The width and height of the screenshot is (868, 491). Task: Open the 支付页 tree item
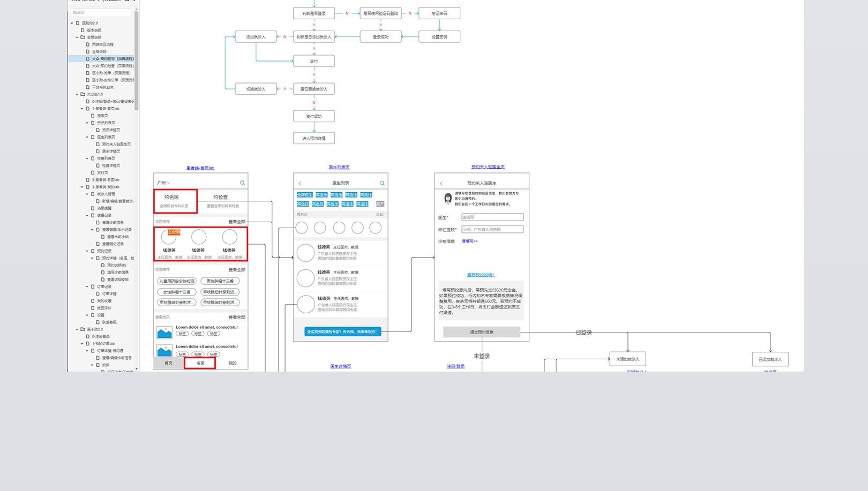pos(102,172)
